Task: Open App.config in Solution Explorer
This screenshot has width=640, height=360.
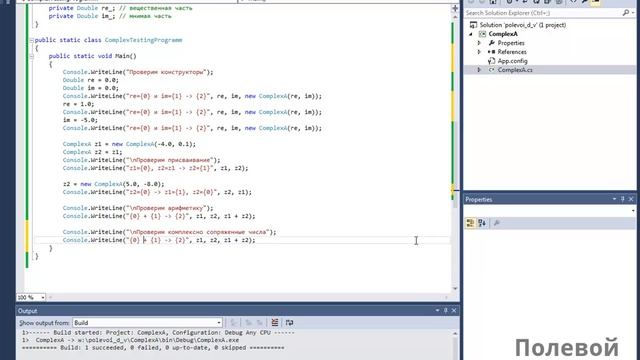Action: point(512,61)
